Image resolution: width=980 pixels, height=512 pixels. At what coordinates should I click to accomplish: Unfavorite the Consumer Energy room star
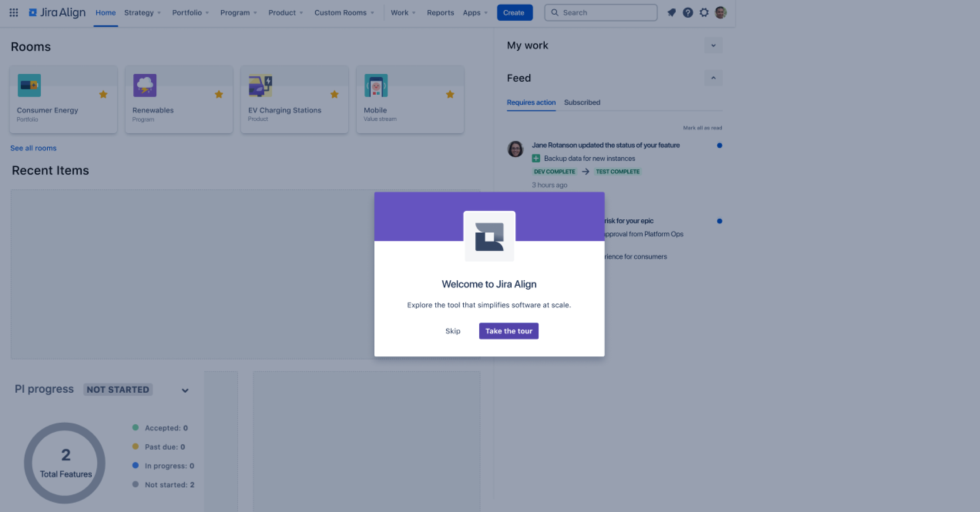pyautogui.click(x=103, y=94)
